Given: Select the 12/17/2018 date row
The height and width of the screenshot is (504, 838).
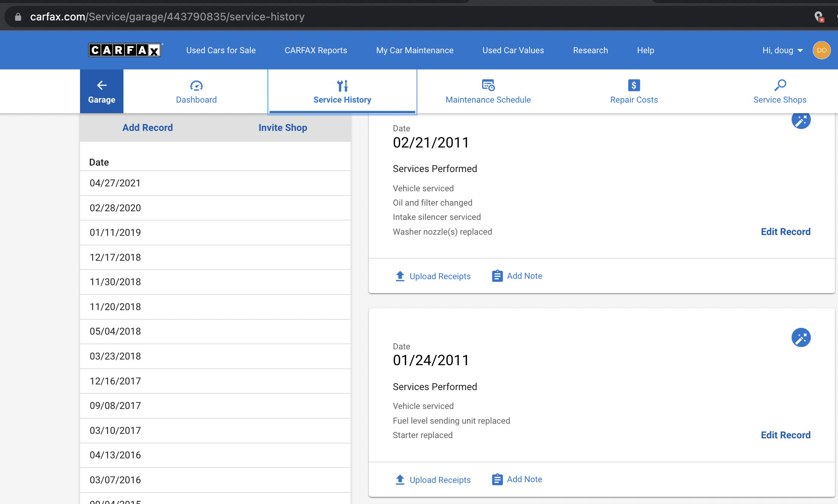Looking at the screenshot, I should 215,257.
